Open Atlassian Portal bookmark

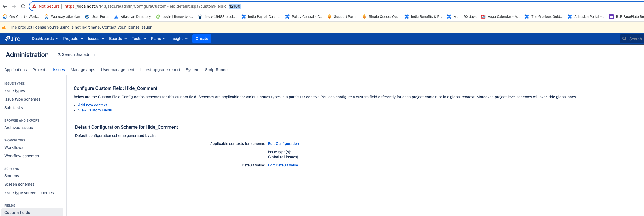[x=586, y=17]
